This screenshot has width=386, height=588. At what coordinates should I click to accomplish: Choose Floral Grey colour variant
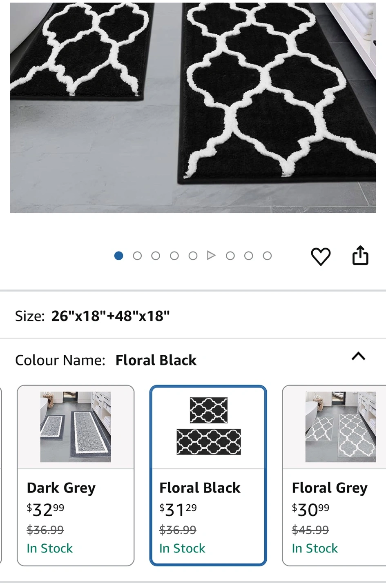[x=334, y=475]
